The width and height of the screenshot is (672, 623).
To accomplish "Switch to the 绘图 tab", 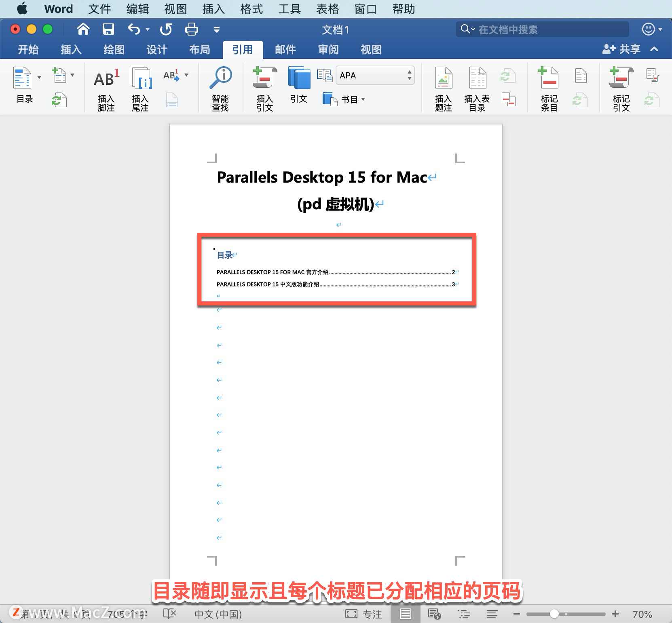I will tap(114, 49).
